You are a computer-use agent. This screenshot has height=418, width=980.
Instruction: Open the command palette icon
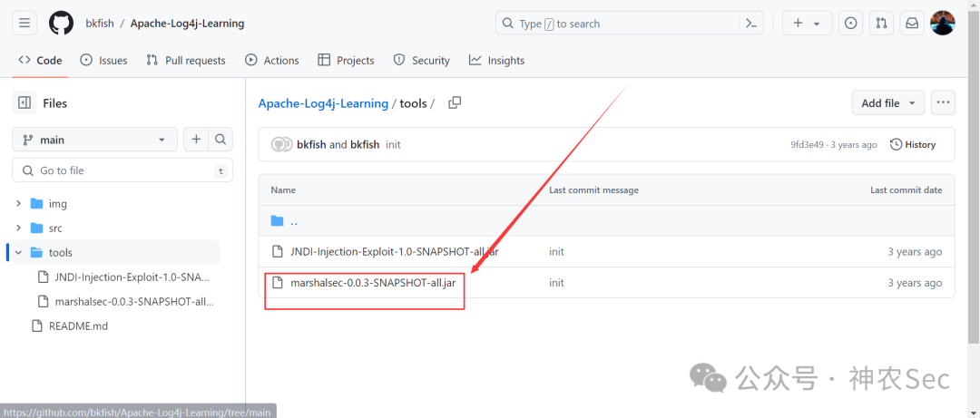[x=751, y=23]
